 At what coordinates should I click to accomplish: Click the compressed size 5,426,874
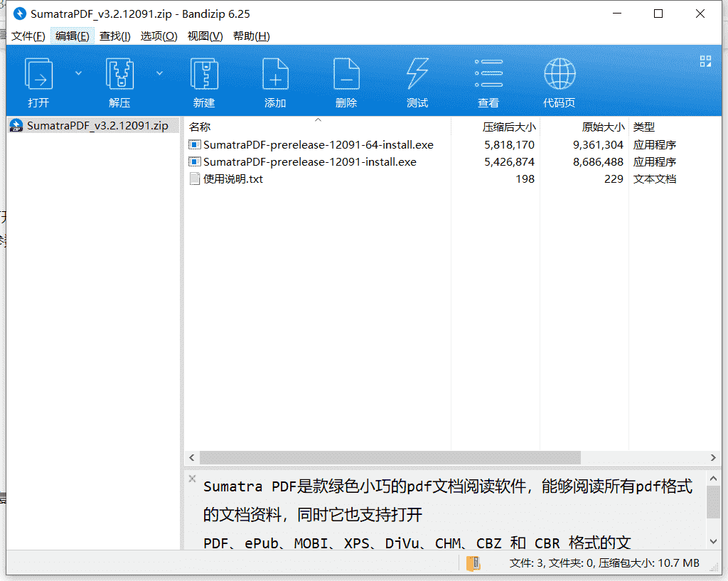coord(509,161)
